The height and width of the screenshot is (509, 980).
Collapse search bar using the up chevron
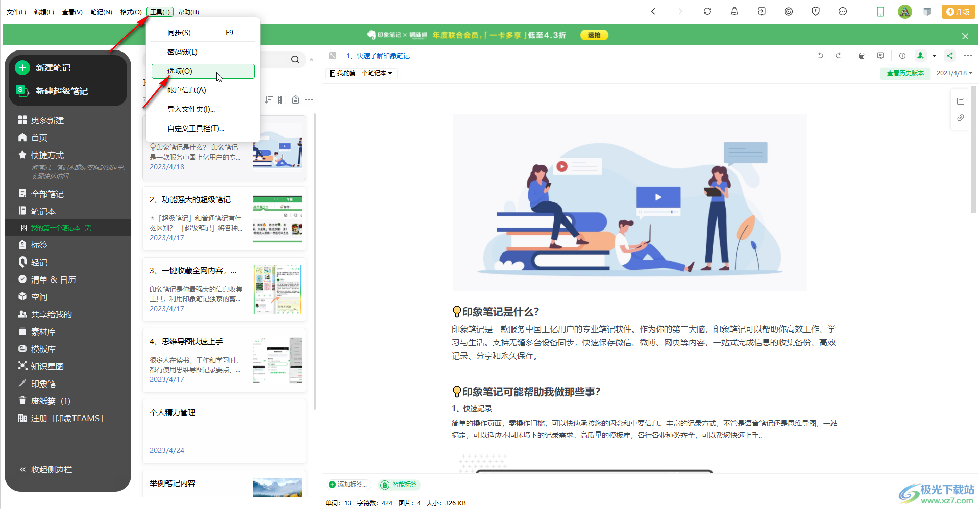[312, 60]
